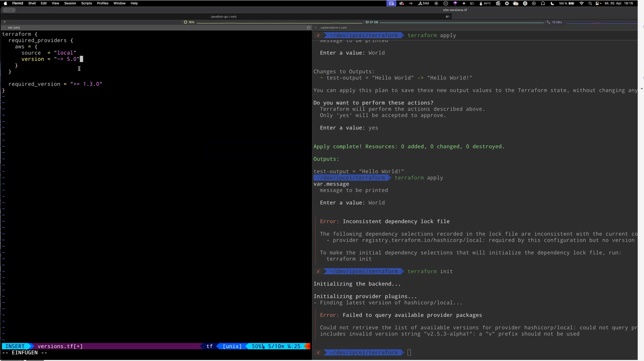
Task: Click the play circle menu bar icon
Action: [x=534, y=3]
